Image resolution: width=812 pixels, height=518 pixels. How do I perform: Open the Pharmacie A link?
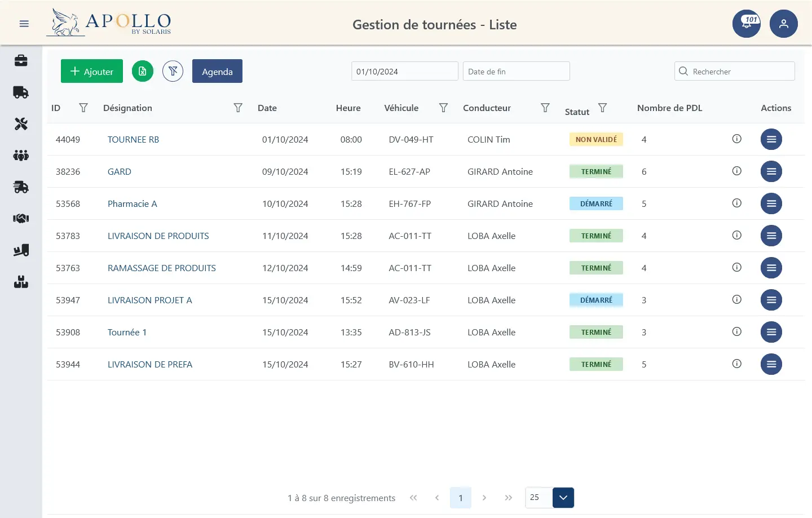(133, 203)
